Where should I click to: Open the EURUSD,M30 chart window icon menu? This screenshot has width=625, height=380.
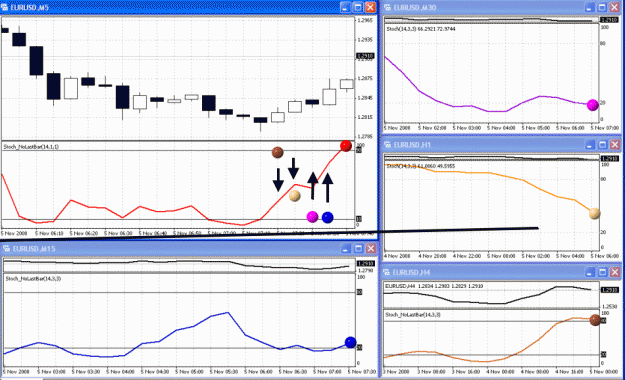tap(387, 7)
